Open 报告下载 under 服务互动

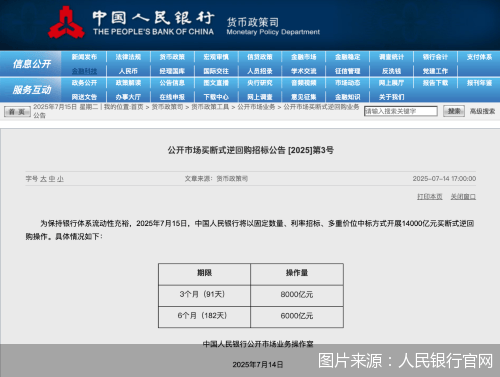[435, 83]
